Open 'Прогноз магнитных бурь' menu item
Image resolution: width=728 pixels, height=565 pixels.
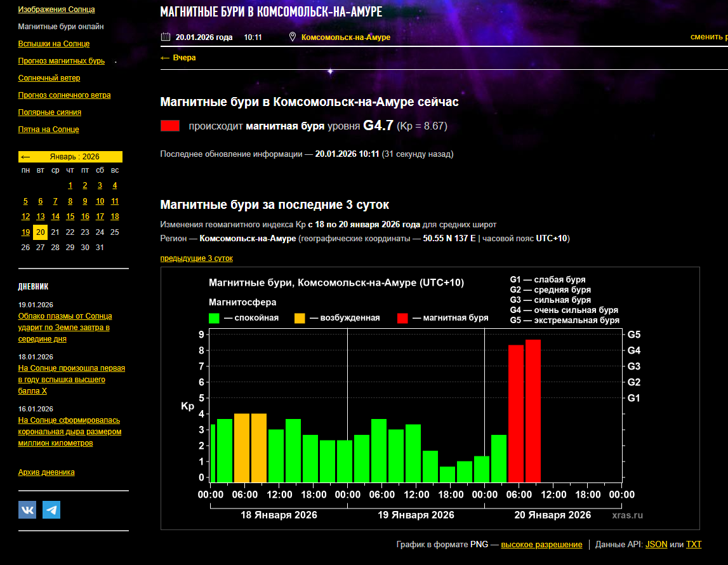point(61,61)
